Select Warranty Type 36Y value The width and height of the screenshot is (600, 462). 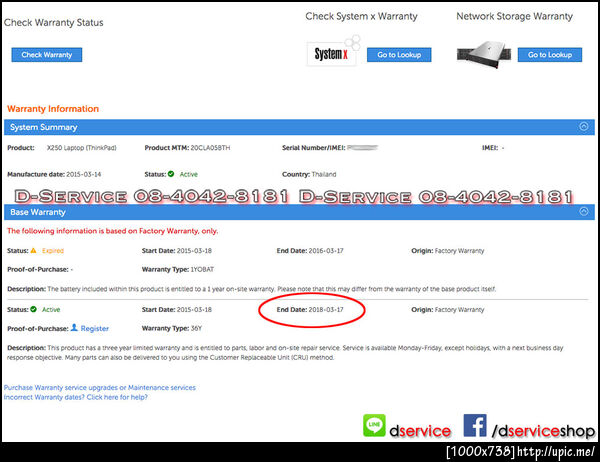point(196,328)
